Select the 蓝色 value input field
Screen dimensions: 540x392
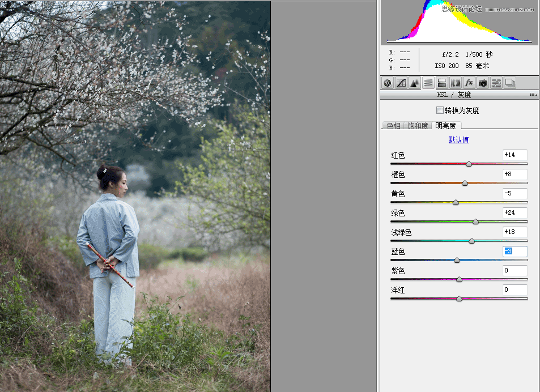[x=515, y=251]
